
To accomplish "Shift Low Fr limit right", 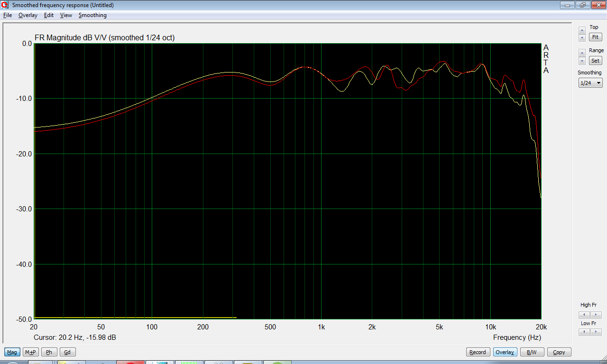I will pos(596,332).
